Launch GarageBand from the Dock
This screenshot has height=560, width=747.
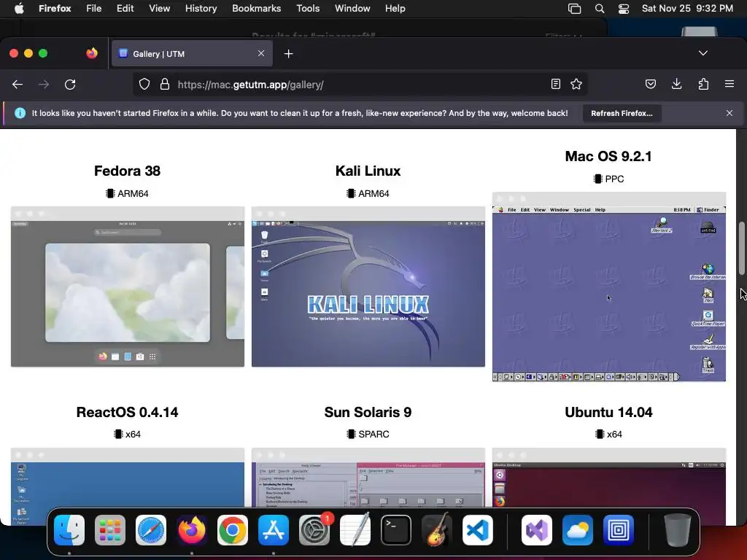437,530
